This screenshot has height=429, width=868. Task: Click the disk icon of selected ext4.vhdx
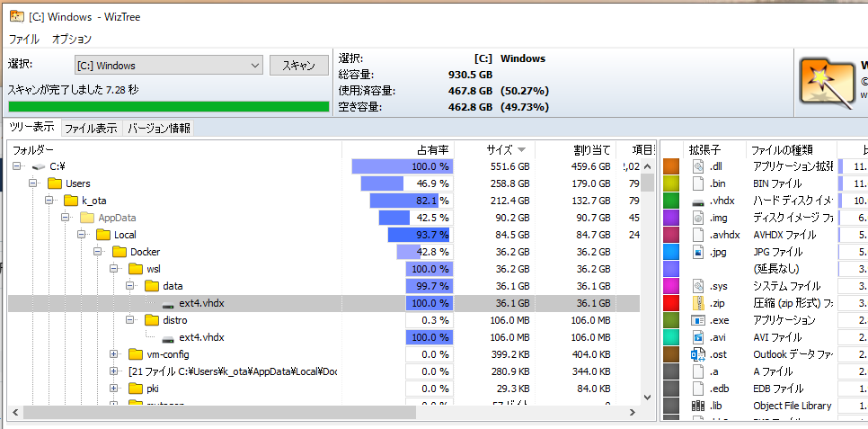tap(168, 304)
